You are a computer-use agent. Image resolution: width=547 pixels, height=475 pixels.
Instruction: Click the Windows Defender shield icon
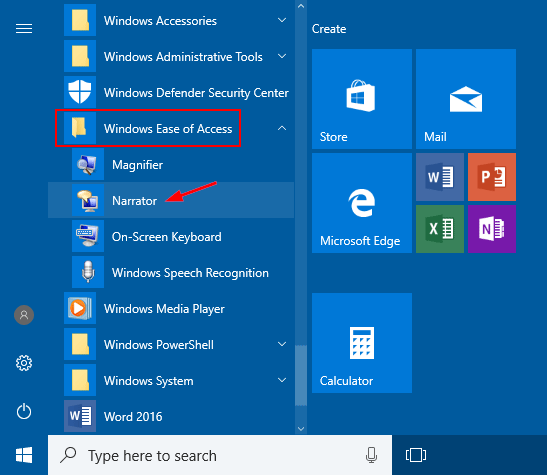[x=80, y=92]
